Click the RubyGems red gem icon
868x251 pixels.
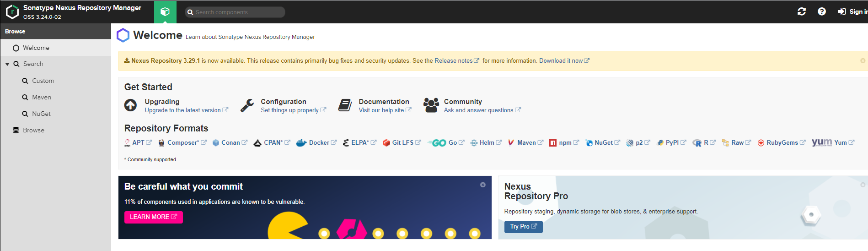click(x=761, y=143)
